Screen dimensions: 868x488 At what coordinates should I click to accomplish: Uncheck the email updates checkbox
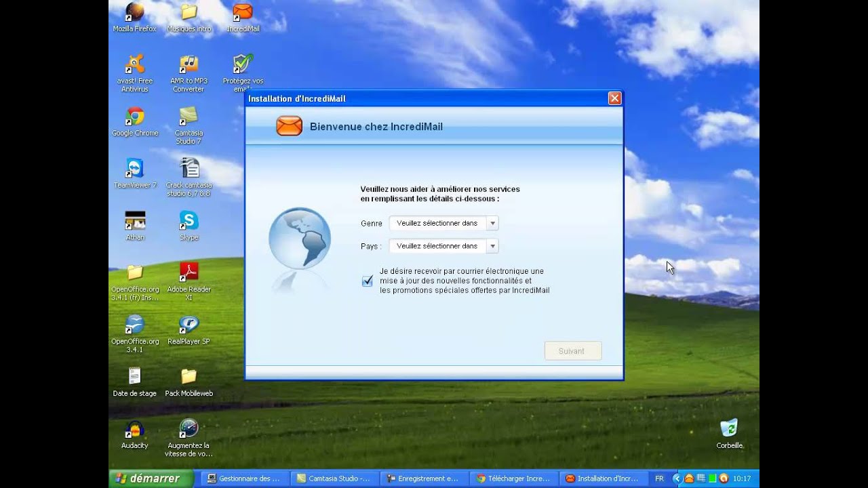(367, 281)
